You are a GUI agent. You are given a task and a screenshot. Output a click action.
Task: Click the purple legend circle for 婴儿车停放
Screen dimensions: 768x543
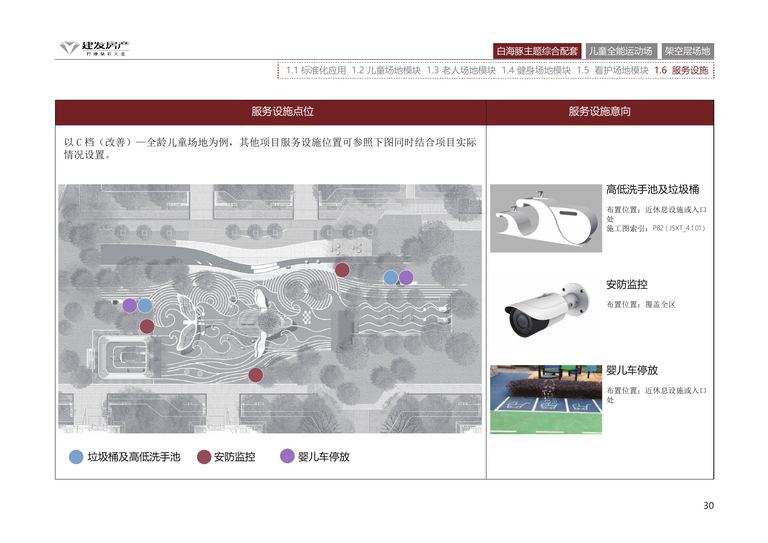287,456
